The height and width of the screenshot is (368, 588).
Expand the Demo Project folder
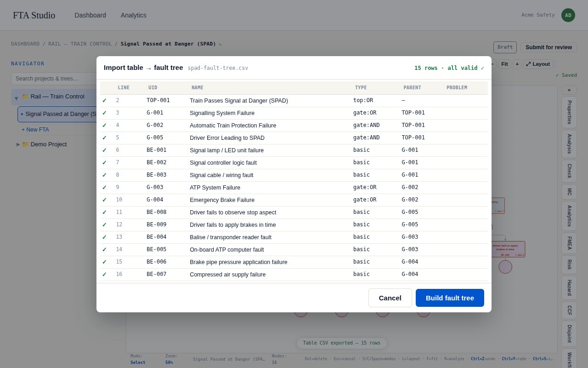[x=18, y=144]
